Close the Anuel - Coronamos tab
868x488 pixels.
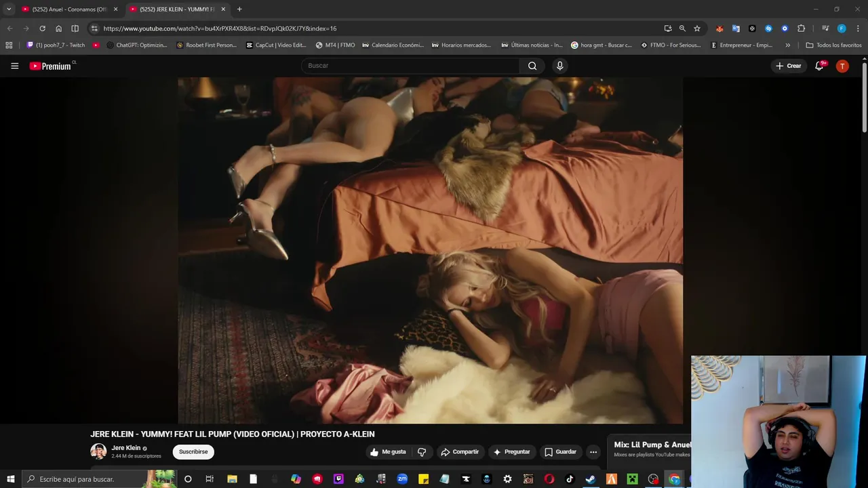click(115, 9)
